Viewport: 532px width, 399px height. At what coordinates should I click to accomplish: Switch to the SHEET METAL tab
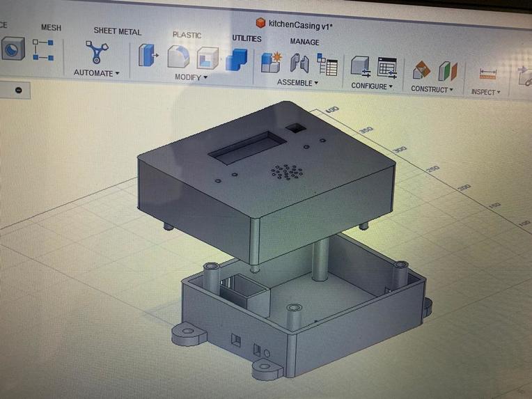(118, 31)
